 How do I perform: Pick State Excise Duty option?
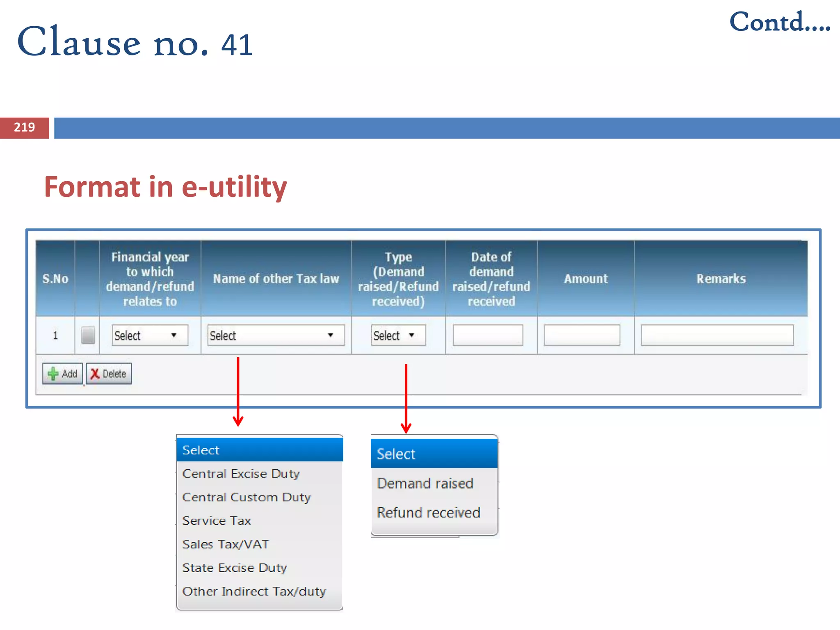(260, 568)
